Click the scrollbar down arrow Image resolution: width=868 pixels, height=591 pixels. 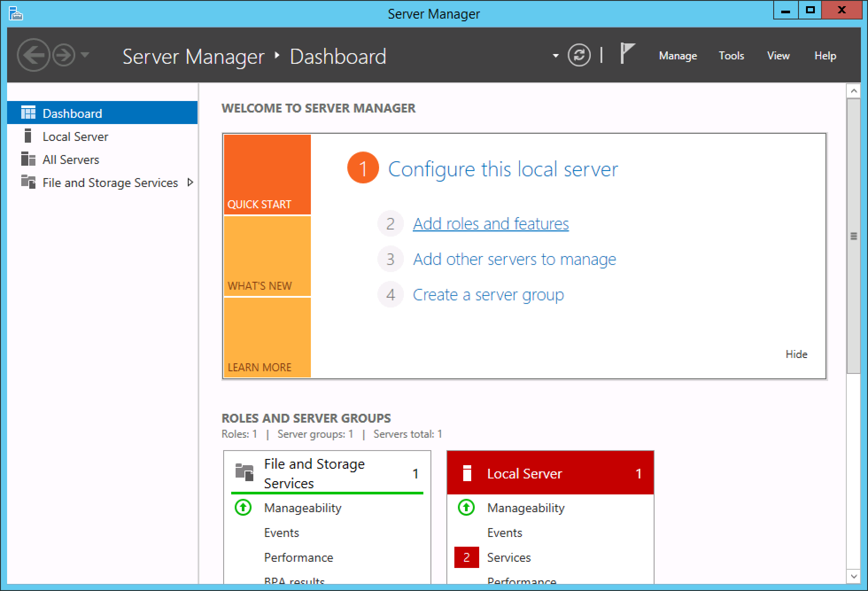tap(853, 576)
